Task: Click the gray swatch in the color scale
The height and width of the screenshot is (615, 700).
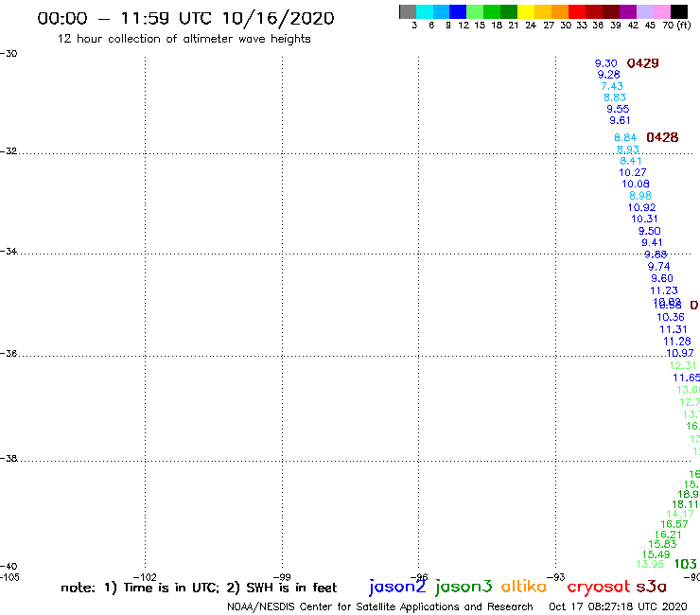Action: 408,11
